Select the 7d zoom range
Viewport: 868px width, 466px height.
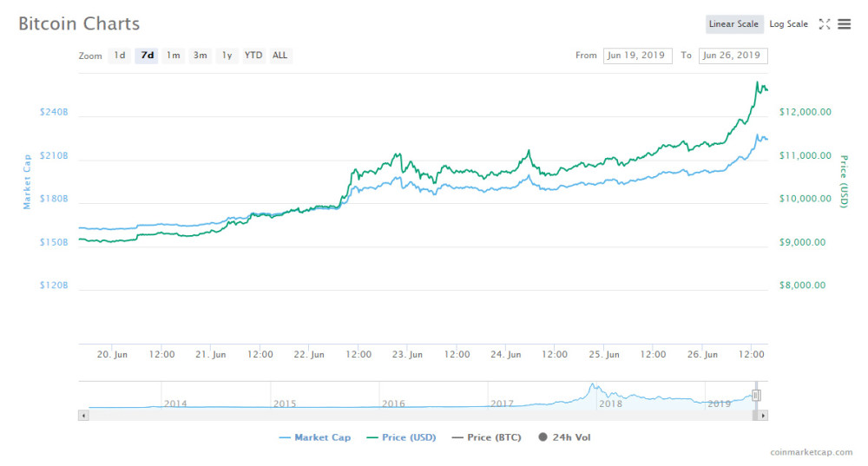click(x=147, y=56)
